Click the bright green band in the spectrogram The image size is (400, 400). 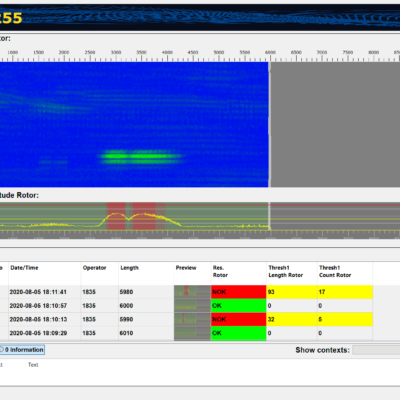tap(142, 156)
